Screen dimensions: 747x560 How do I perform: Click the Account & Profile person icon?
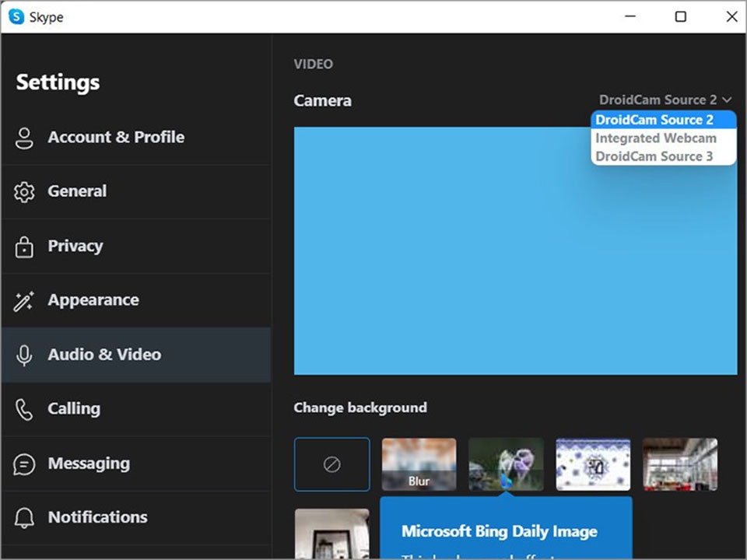pyautogui.click(x=25, y=138)
